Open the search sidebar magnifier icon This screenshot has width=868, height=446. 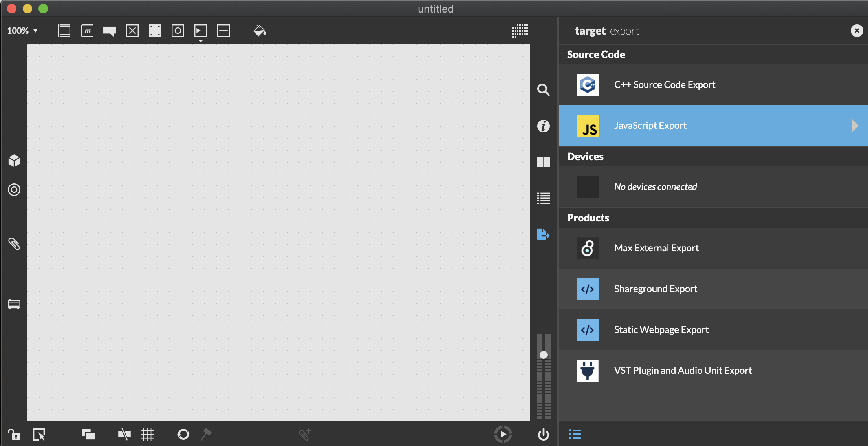pos(543,90)
